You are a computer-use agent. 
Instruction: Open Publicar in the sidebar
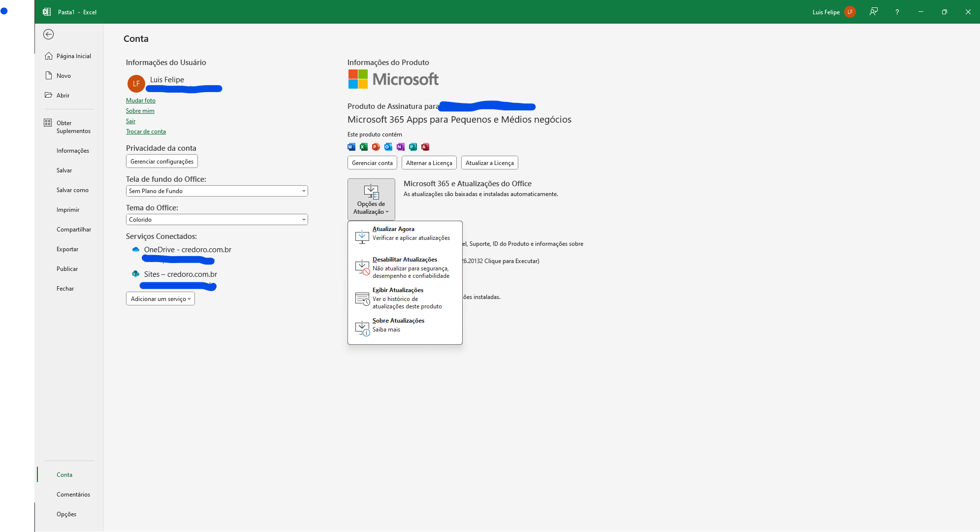click(x=67, y=269)
